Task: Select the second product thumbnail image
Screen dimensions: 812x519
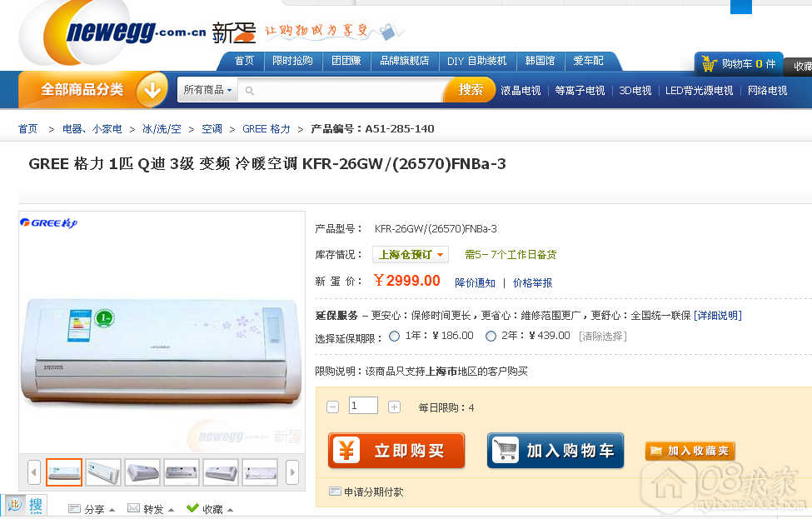Action: tap(103, 472)
